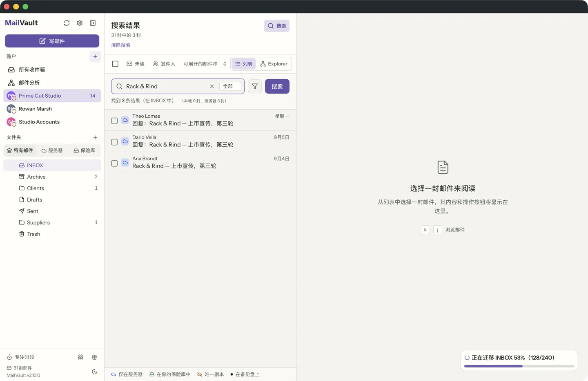Check Theo Lomas email checkbox
This screenshot has height=381, width=588.
[x=114, y=121]
